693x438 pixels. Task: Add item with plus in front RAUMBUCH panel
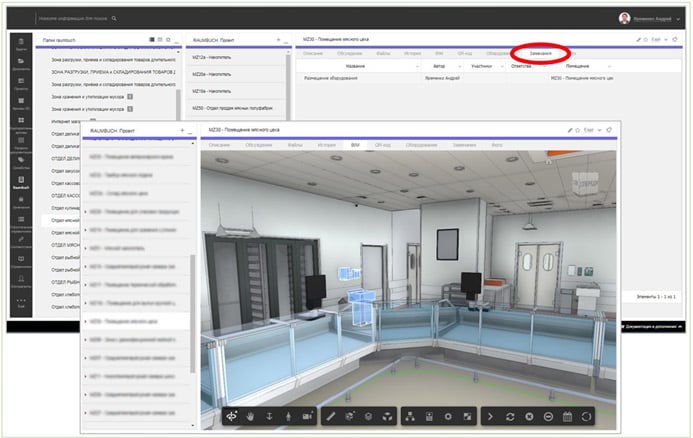182,130
